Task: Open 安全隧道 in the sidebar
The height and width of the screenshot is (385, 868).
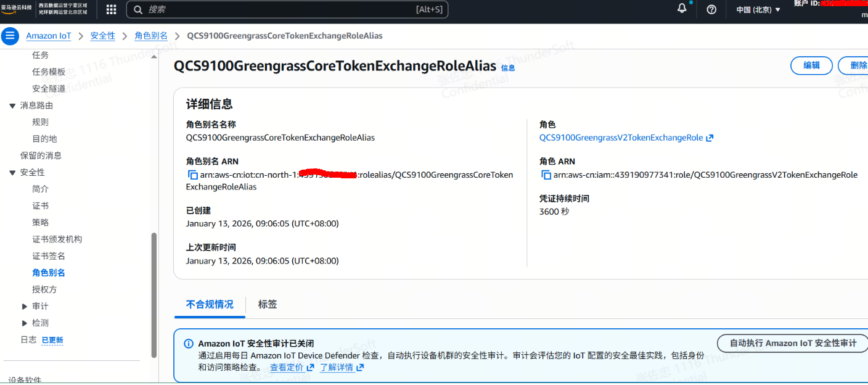Action: [x=49, y=88]
